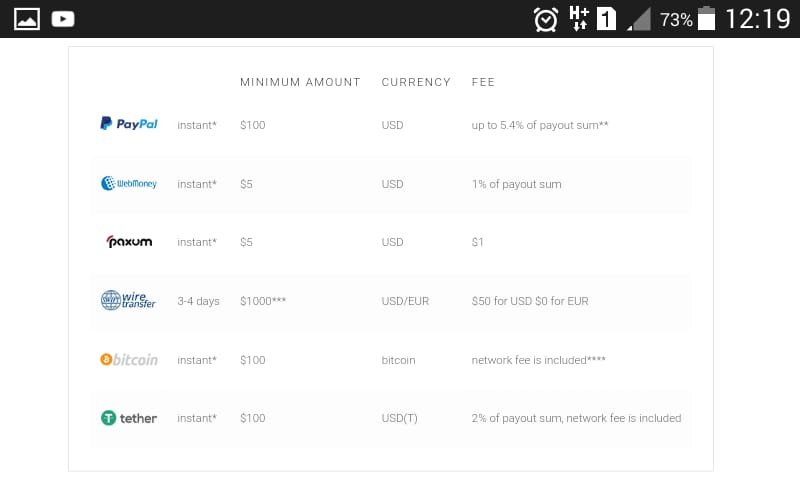
Task: Click PayPal fee text up to 5.4%
Action: 540,125
